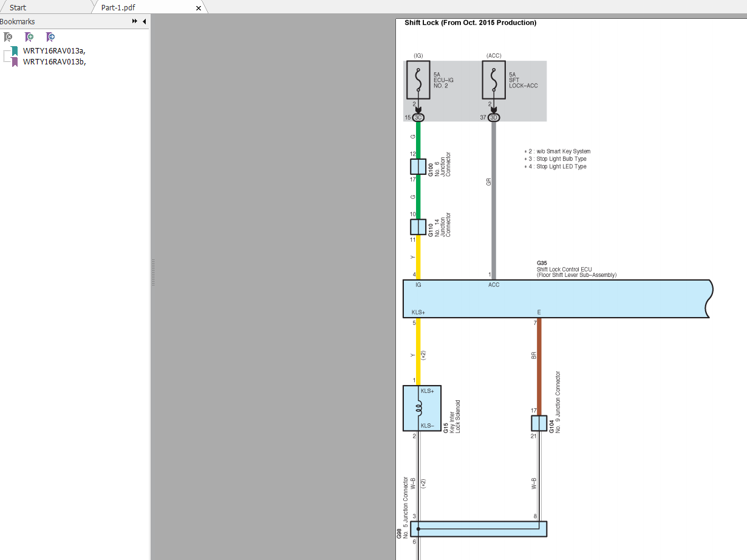Click the G110 No. 14 junction connector box
Screen dimensions: 747x560
(x=418, y=227)
